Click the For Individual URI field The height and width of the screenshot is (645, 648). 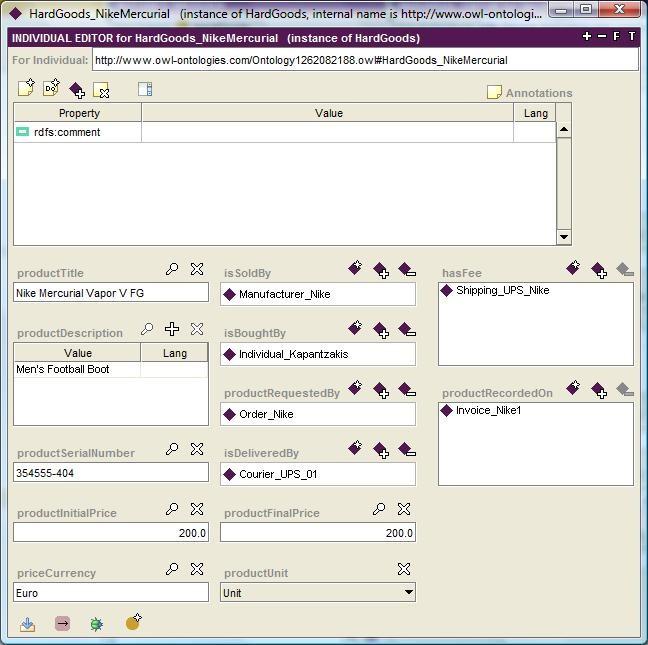click(365, 60)
